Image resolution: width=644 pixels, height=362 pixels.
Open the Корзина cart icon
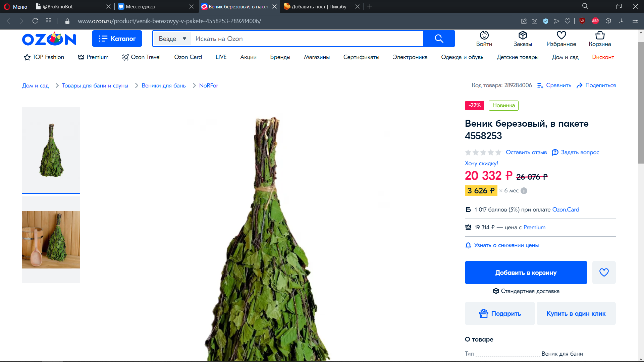(x=600, y=35)
